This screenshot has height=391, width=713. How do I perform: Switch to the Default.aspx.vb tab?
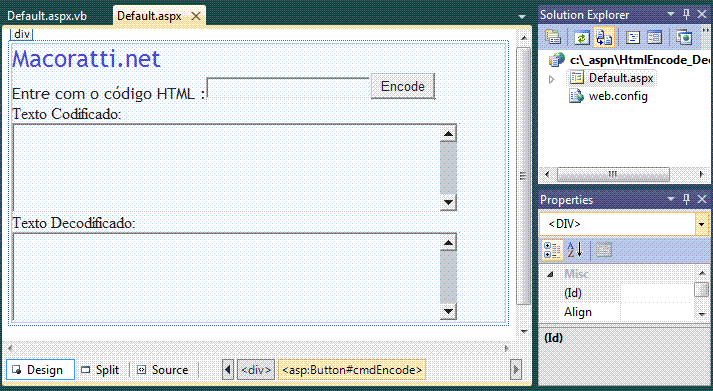click(x=47, y=16)
